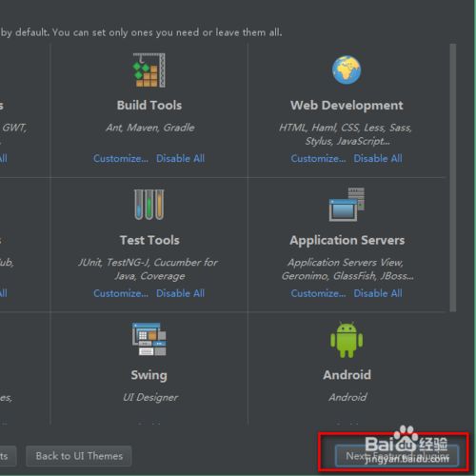Click 'Ant, Maven, Gradle' description text

[150, 128]
